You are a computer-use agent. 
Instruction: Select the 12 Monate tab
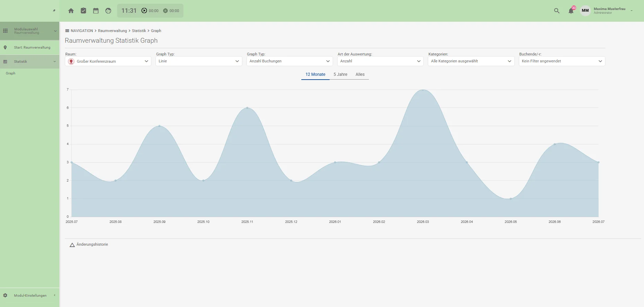pyautogui.click(x=315, y=74)
